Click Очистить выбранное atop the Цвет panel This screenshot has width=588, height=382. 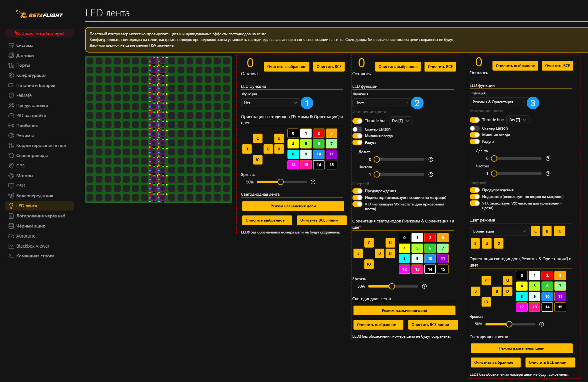(x=398, y=67)
